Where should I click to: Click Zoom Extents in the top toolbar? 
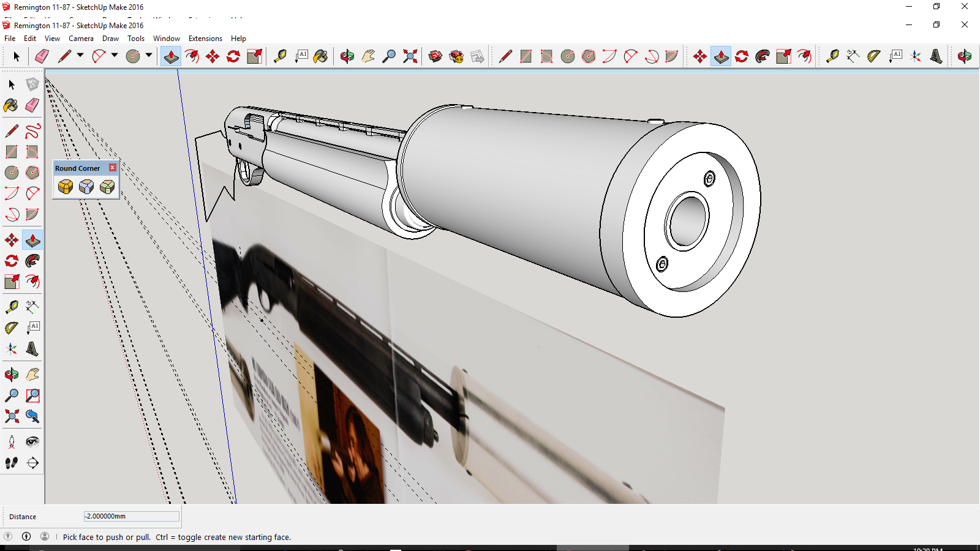coord(410,56)
